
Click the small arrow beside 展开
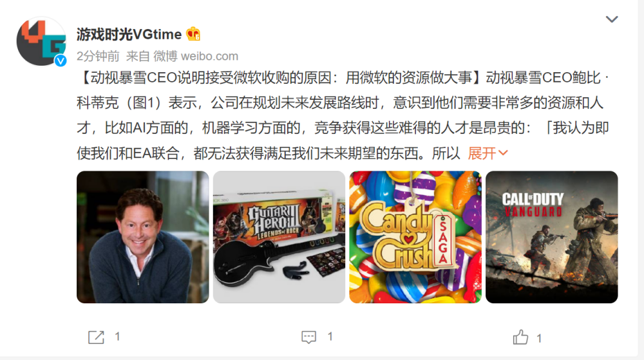(x=503, y=153)
